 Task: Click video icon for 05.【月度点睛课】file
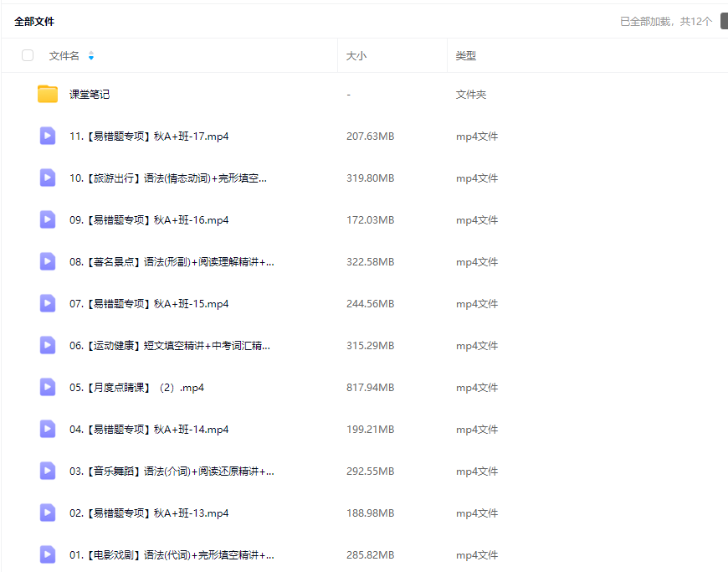[x=48, y=387]
